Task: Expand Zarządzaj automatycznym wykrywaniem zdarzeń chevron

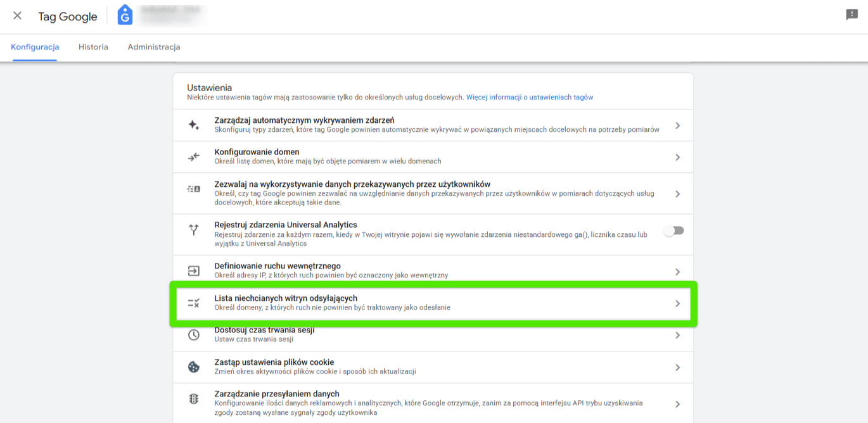Action: point(677,125)
